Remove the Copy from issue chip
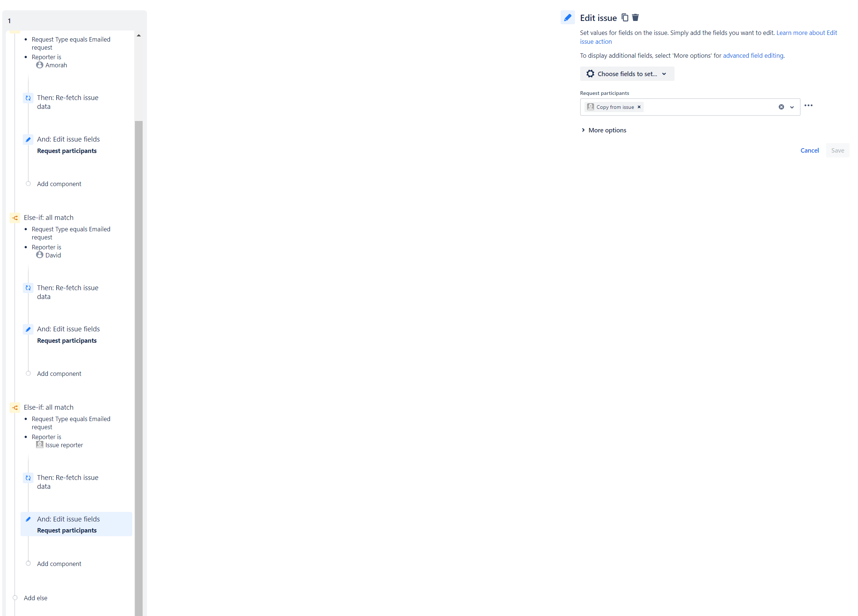858x616 pixels. [x=639, y=107]
